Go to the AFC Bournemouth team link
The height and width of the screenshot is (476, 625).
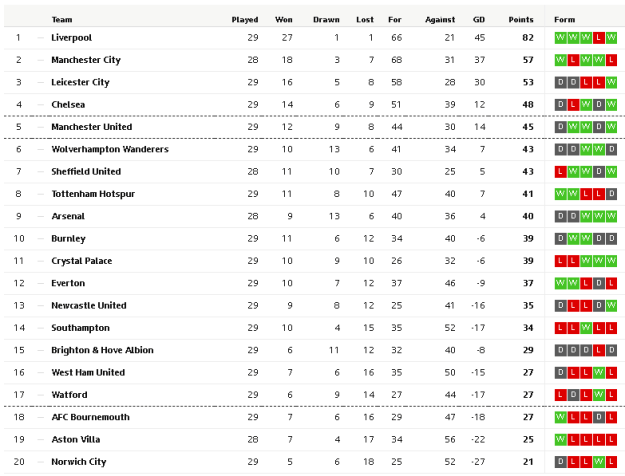click(x=89, y=417)
